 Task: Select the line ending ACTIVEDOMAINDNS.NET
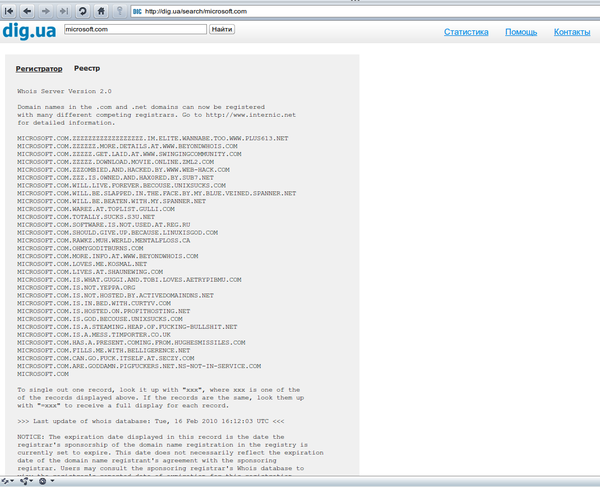click(x=116, y=295)
